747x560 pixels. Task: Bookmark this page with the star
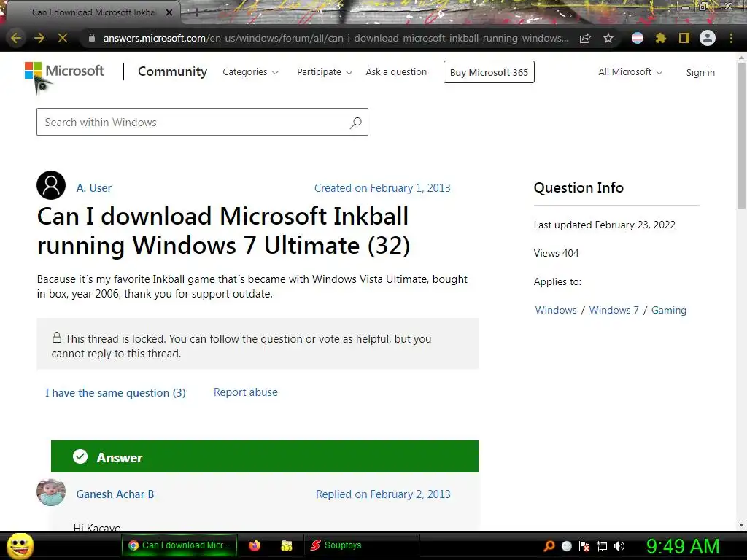tap(608, 38)
